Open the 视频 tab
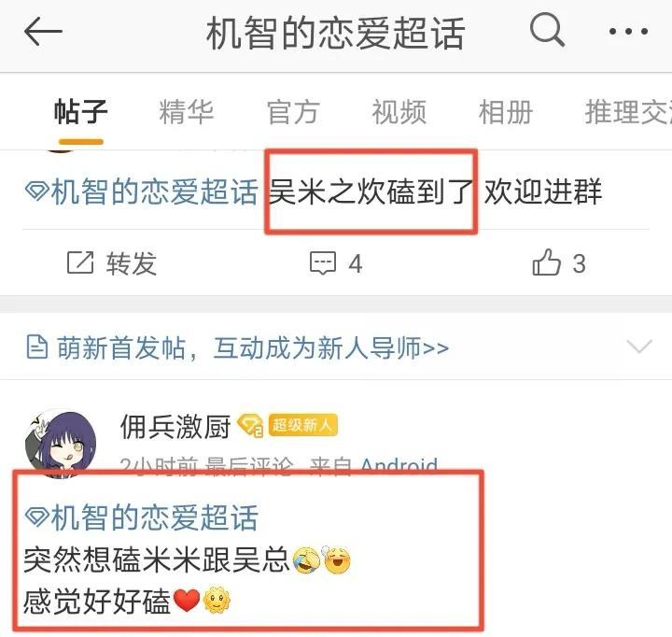 coord(399,112)
